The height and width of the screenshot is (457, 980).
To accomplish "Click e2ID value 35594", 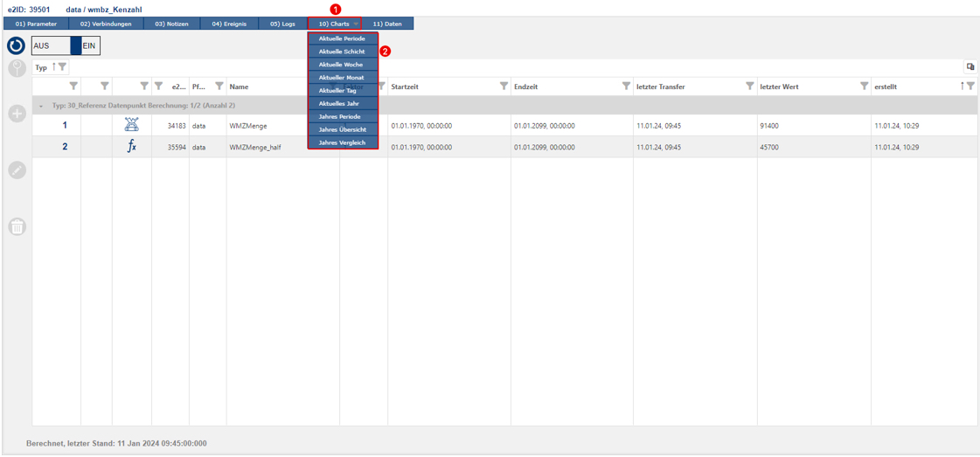I will (177, 148).
